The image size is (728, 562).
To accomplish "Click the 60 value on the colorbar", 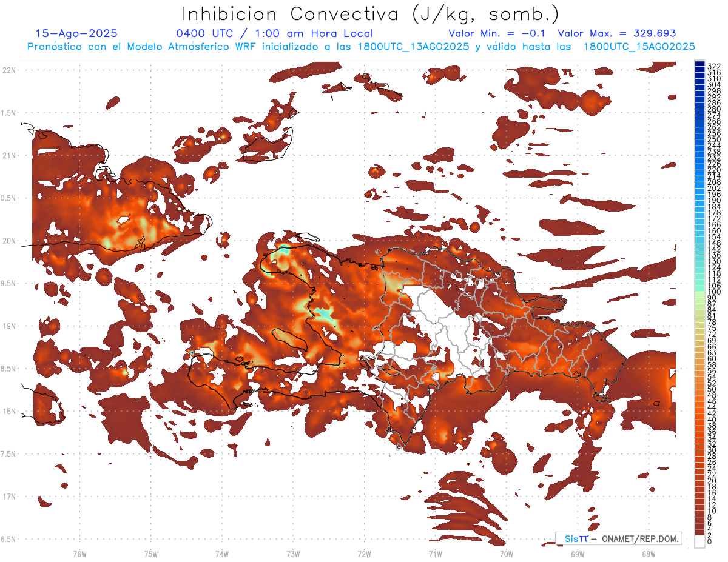I will point(712,358).
